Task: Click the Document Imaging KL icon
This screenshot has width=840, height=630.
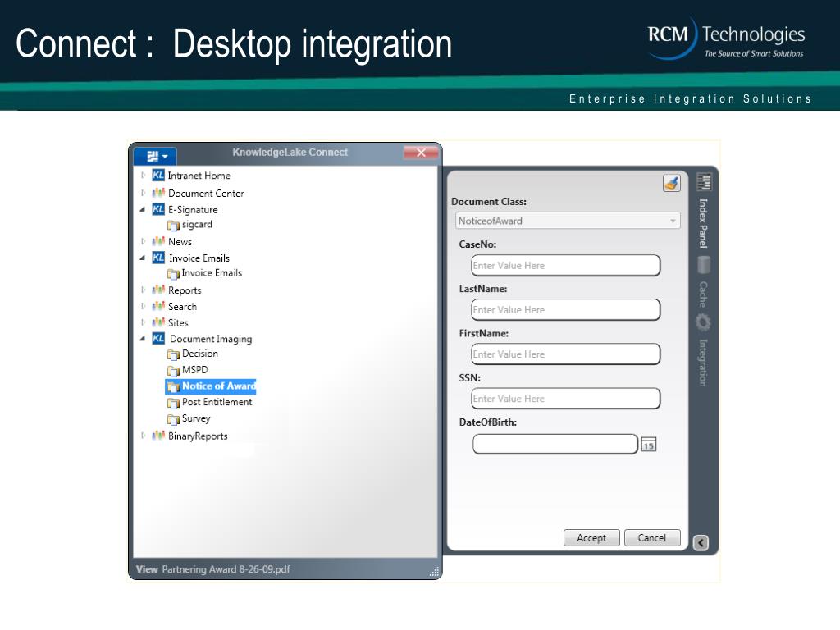Action: 158,339
